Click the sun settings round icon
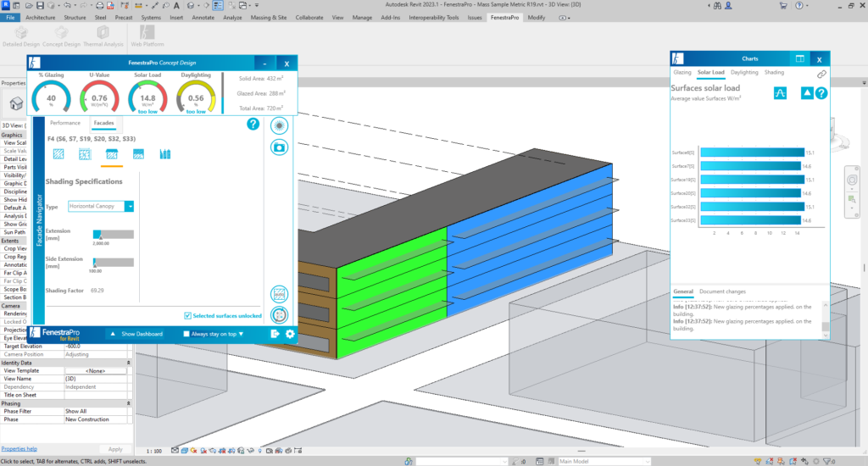Viewport: 868px width, 466px height. (x=279, y=125)
